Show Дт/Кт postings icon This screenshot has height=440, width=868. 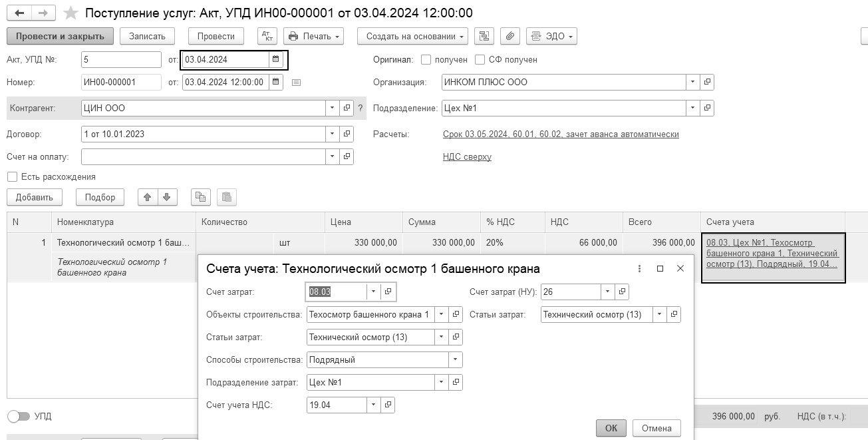coord(267,36)
